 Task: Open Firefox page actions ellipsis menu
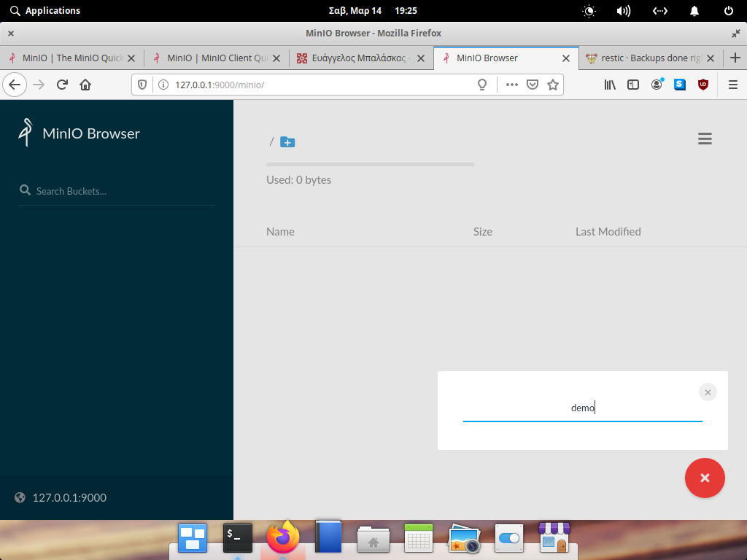(x=511, y=85)
